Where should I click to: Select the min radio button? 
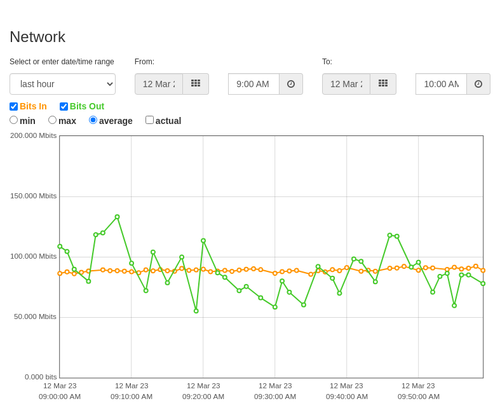pyautogui.click(x=14, y=120)
